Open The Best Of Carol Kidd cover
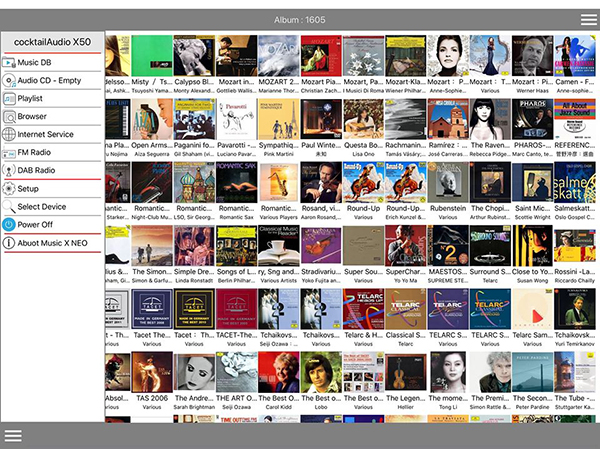 pyautogui.click(x=279, y=372)
